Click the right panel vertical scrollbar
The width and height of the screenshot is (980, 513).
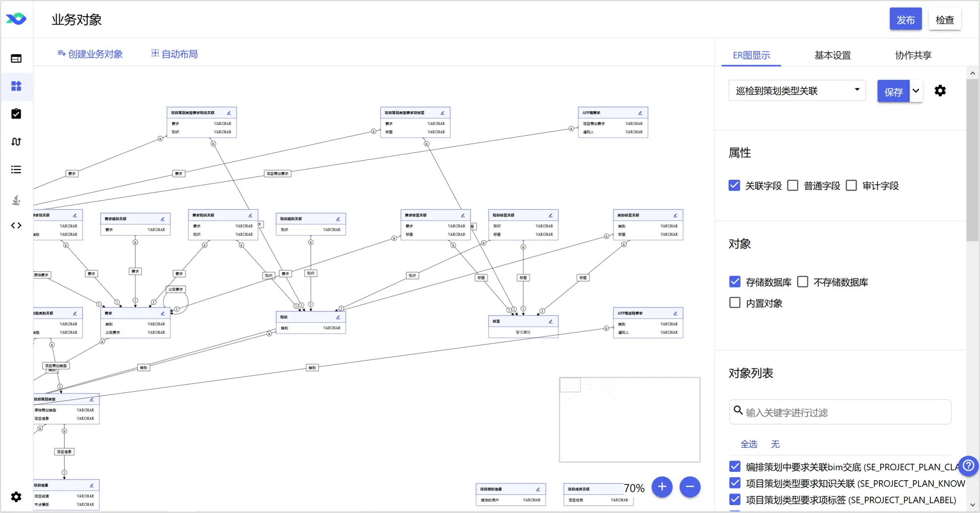tap(973, 160)
